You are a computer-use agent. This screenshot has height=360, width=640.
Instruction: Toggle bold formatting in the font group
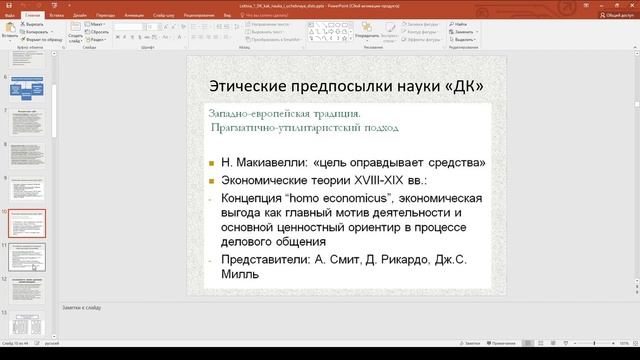[118, 37]
